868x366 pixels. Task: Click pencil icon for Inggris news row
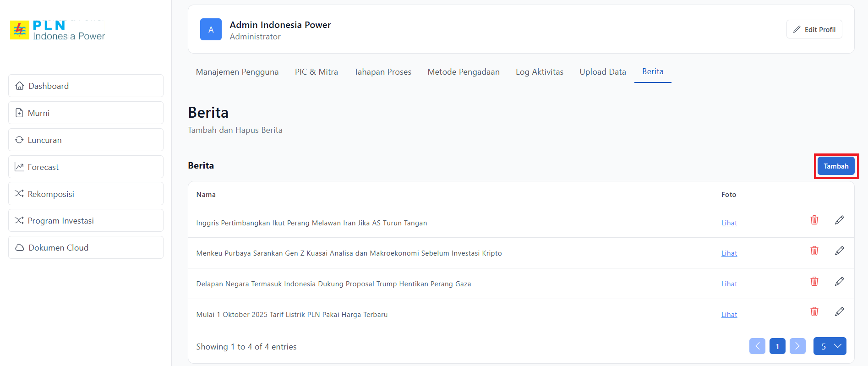click(839, 220)
